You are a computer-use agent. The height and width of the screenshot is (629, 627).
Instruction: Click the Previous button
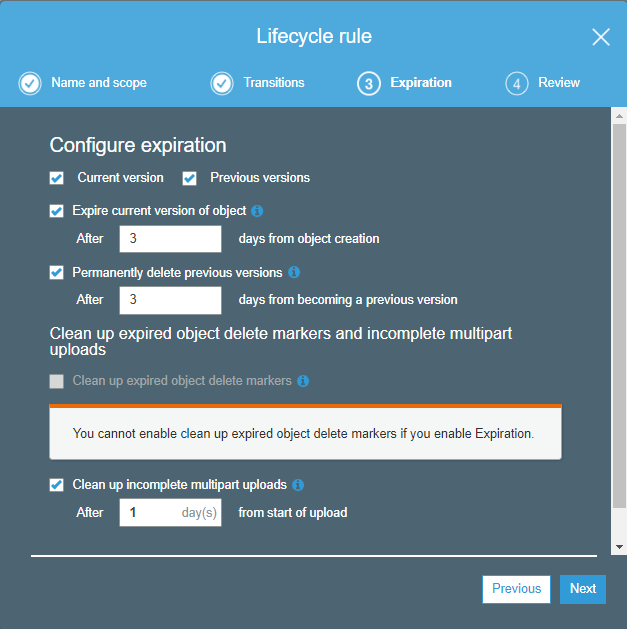[x=516, y=589]
